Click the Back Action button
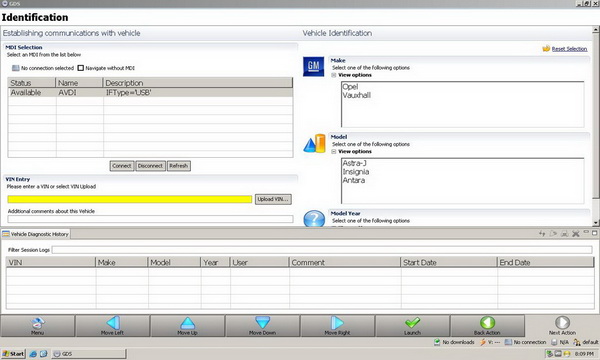 pos(488,326)
